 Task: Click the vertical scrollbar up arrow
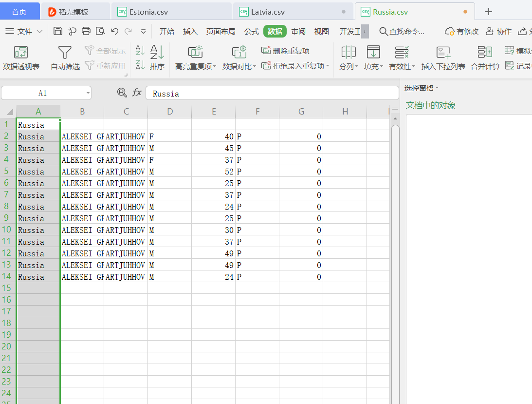[395, 119]
